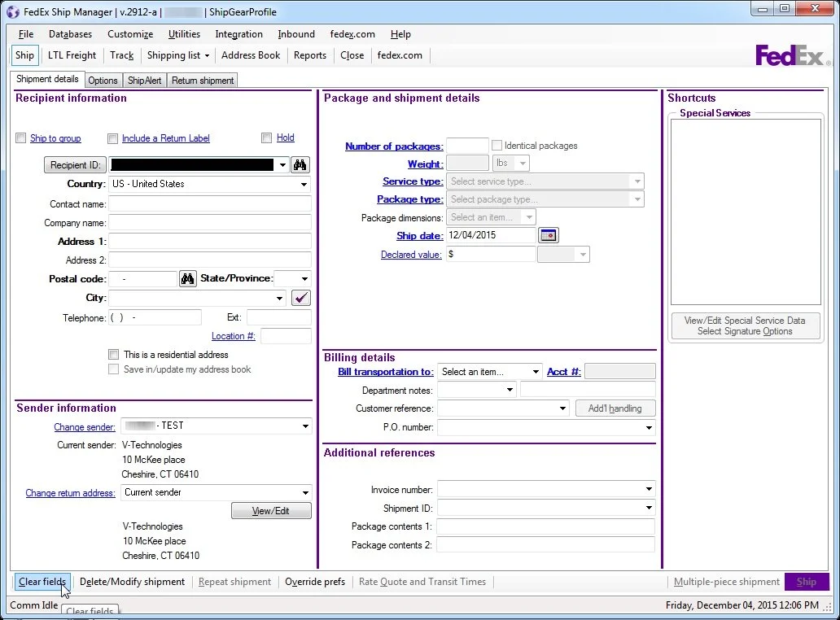Expand Shipment ID dropdown
The width and height of the screenshot is (840, 620).
[649, 508]
